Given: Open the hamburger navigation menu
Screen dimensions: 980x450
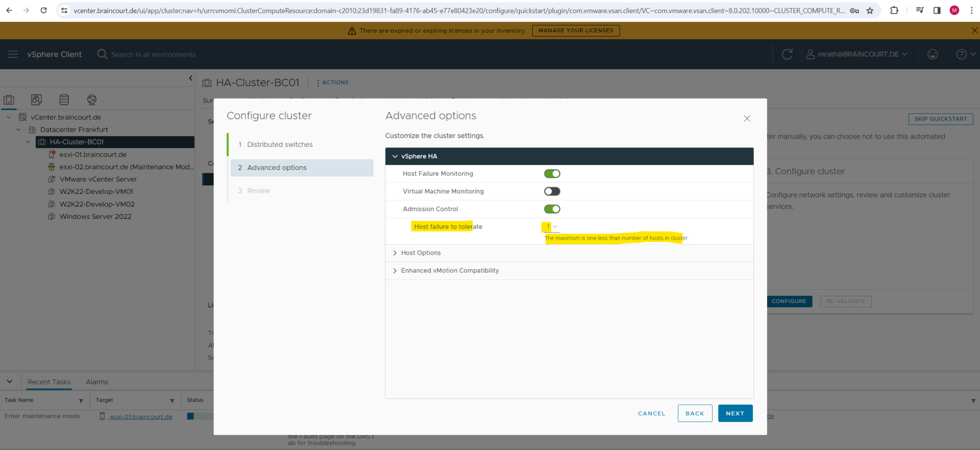Looking at the screenshot, I should [x=13, y=54].
